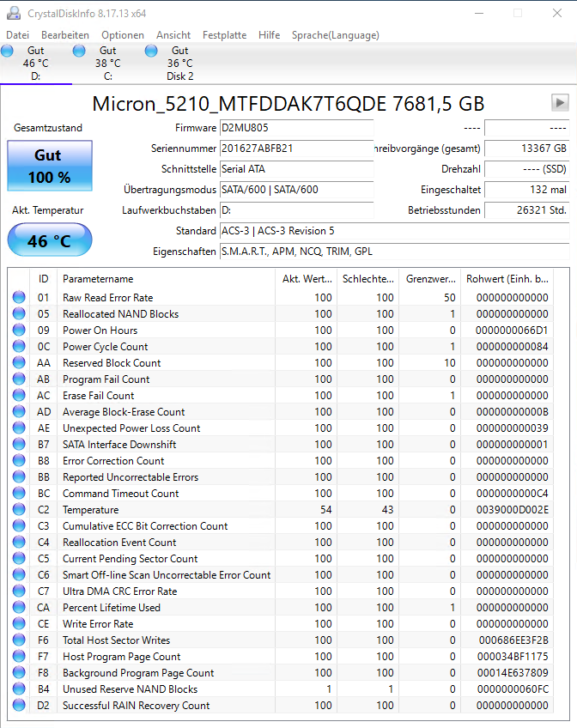Open the Datei menu

[x=18, y=35]
